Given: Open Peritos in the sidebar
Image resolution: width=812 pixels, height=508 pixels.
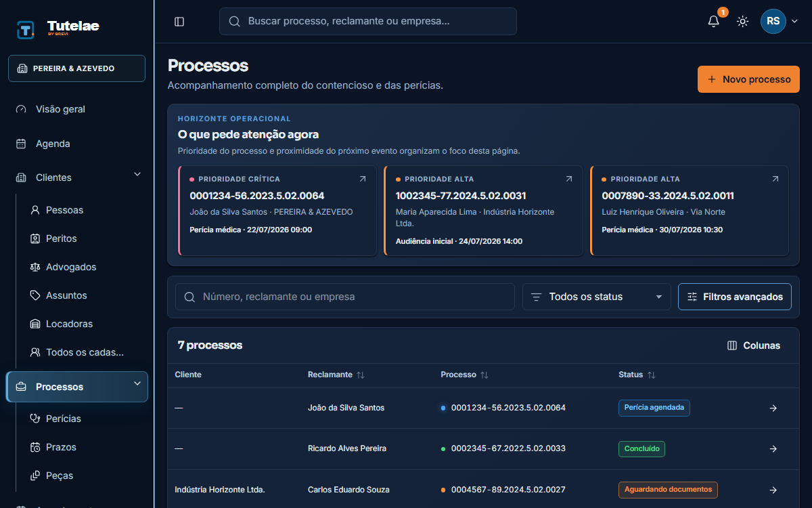Looking at the screenshot, I should [84, 238].
